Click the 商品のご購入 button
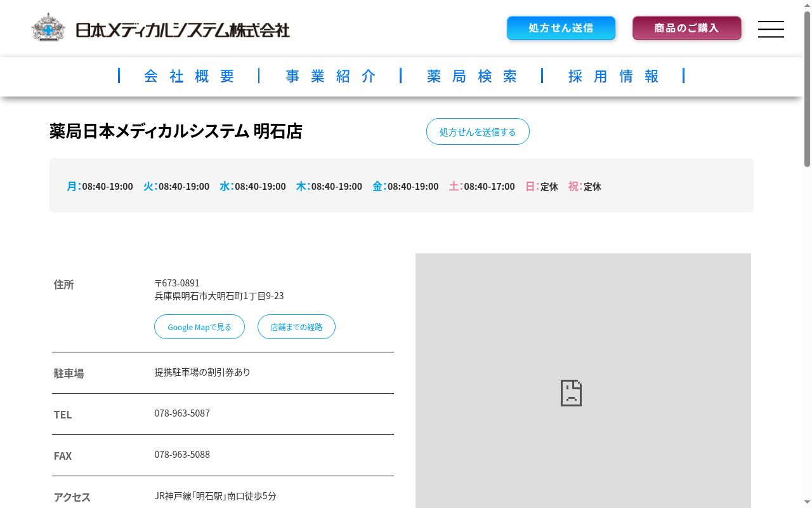This screenshot has height=508, width=812. coord(686,28)
